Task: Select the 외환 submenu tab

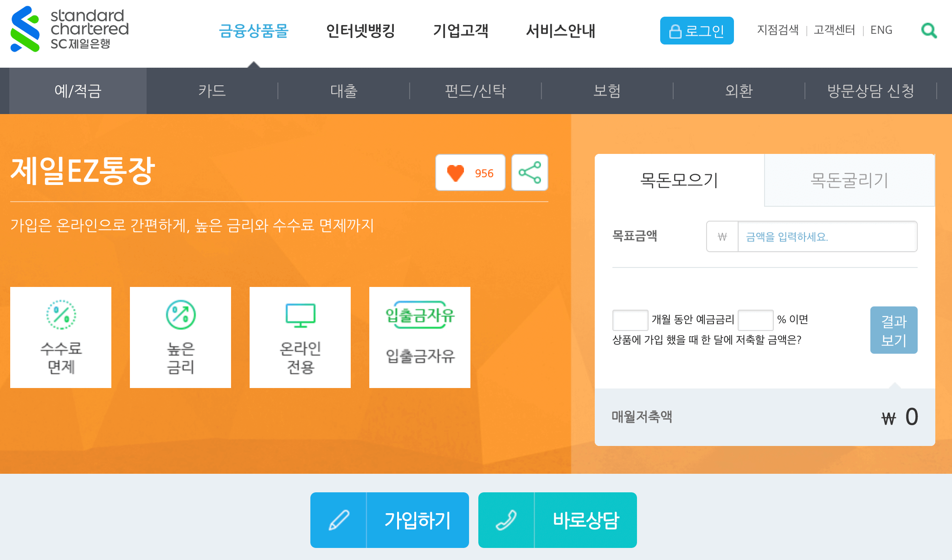Action: point(739,91)
